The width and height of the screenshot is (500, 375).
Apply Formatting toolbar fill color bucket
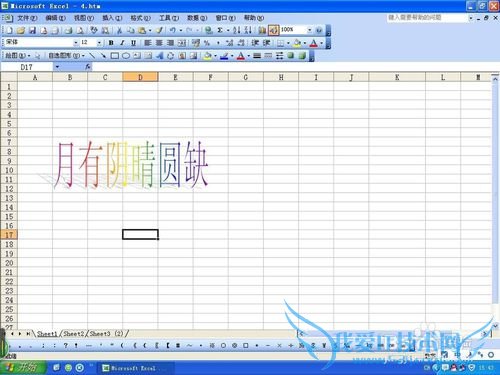(297, 43)
